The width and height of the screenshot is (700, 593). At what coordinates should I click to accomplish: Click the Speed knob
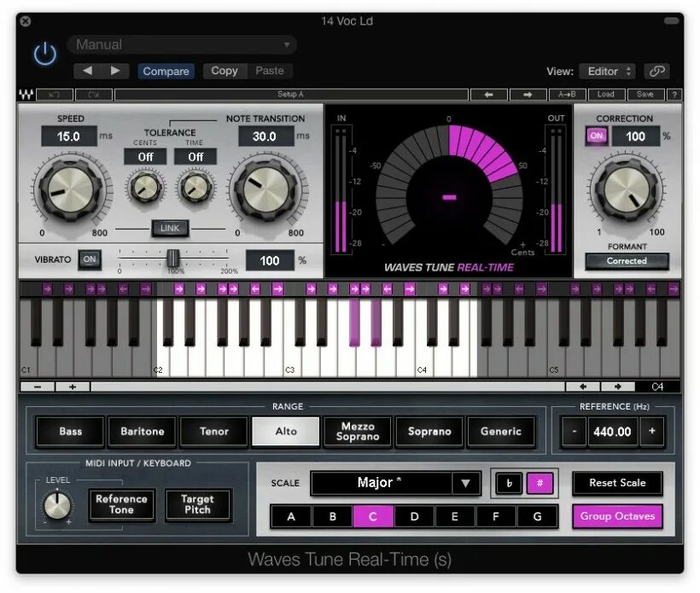[x=71, y=189]
